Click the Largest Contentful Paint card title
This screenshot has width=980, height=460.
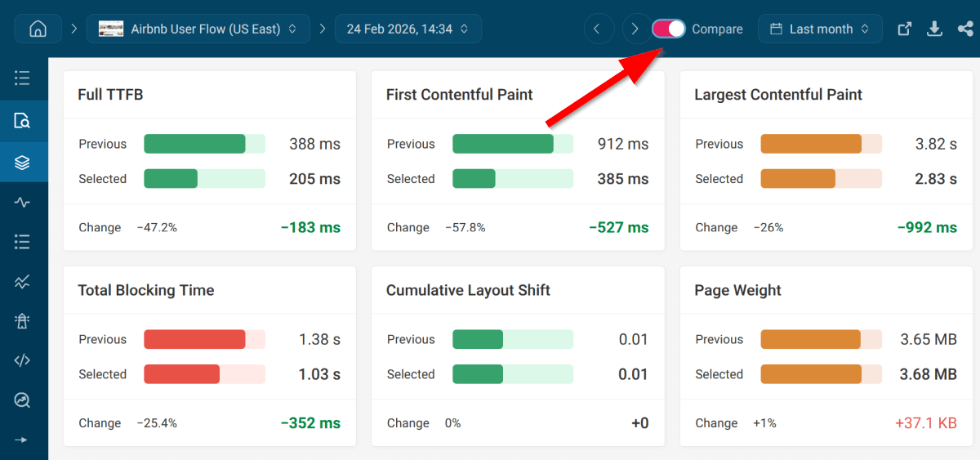point(778,95)
